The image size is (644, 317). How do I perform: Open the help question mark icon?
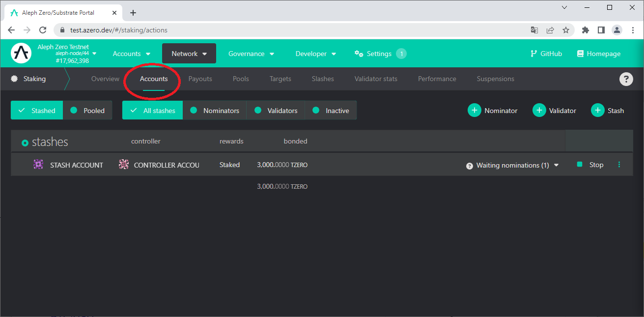point(626,79)
